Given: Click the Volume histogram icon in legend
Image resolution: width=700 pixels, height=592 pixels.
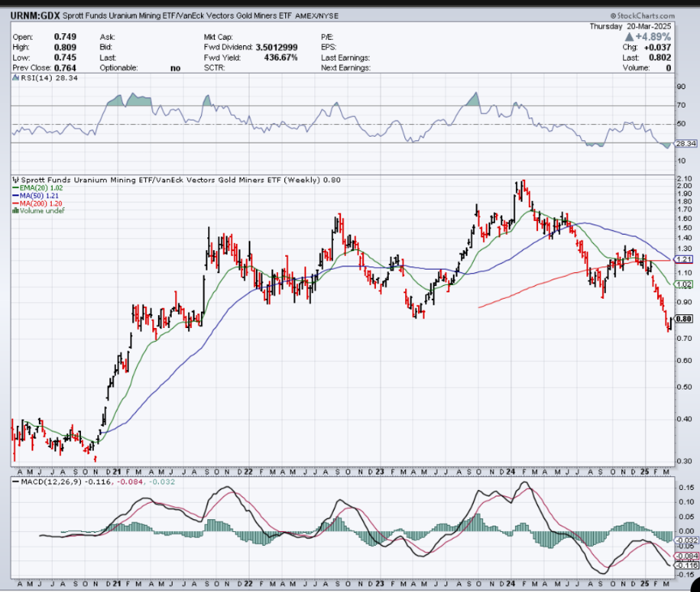Looking at the screenshot, I should [x=15, y=211].
